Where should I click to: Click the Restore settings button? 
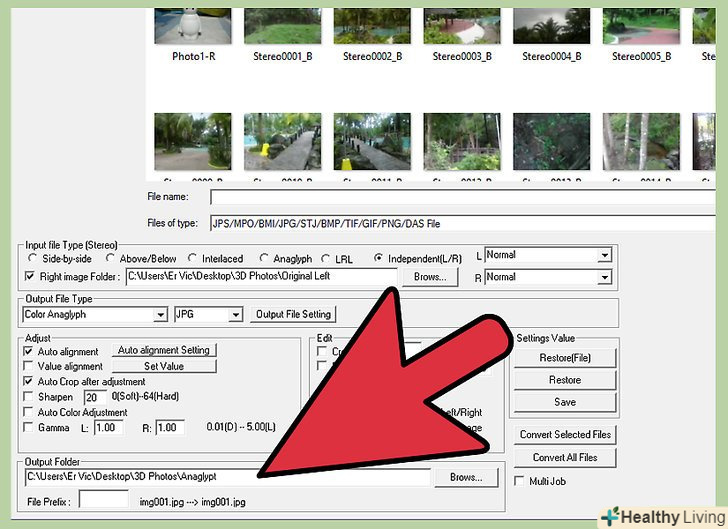[565, 380]
